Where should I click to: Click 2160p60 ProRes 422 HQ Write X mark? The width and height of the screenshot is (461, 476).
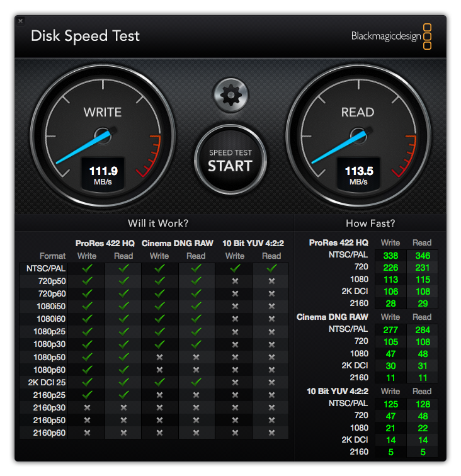point(87,433)
